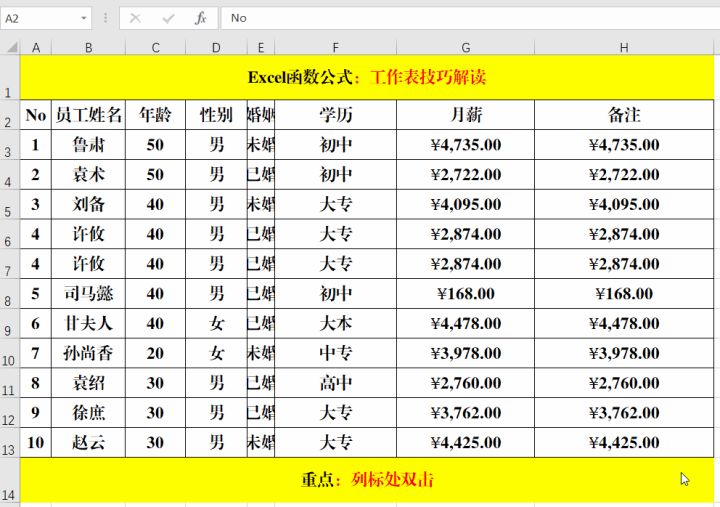Select column E header
The width and height of the screenshot is (720, 507).
coord(261,48)
